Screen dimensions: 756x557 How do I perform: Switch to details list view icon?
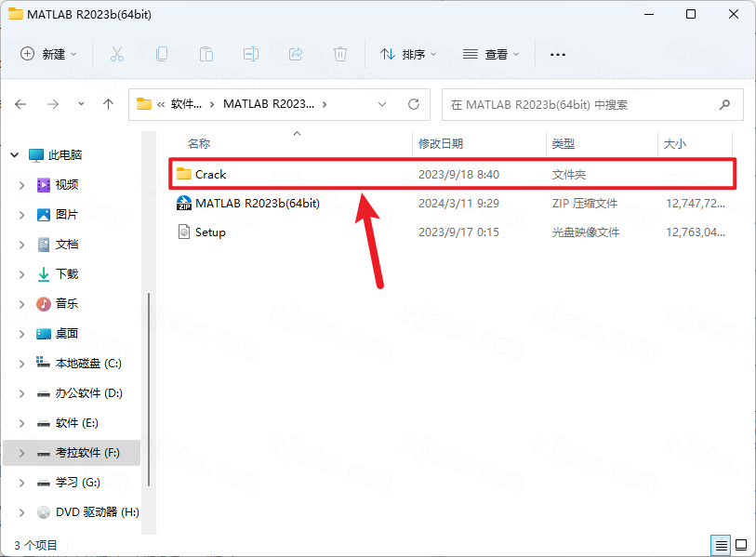721,544
